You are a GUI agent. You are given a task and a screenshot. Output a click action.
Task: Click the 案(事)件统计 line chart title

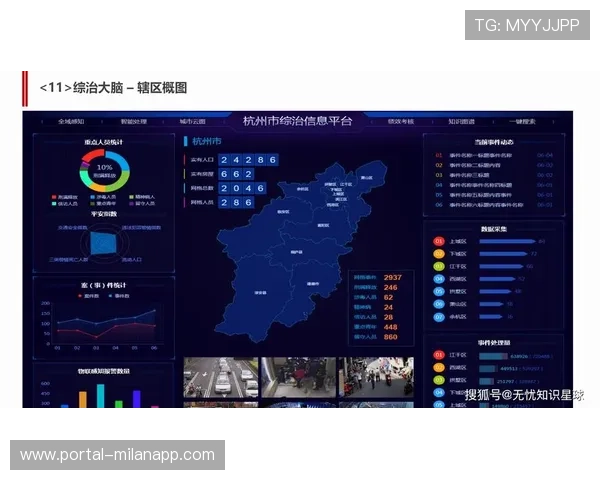(103, 286)
